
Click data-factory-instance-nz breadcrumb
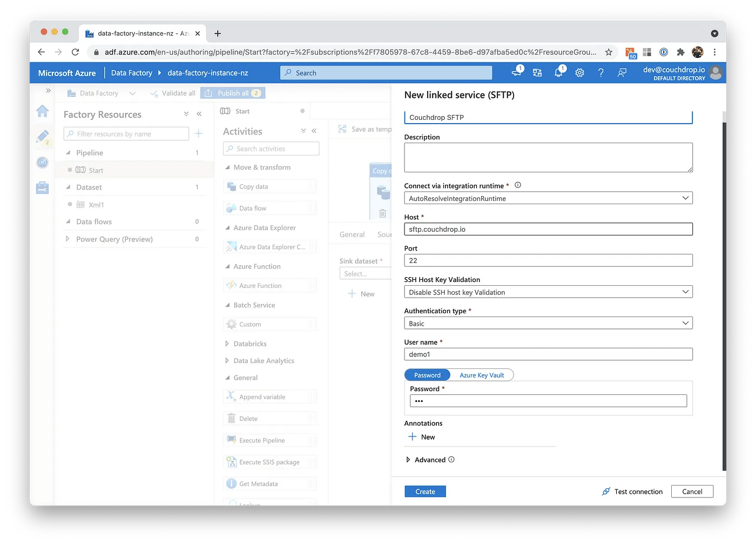click(208, 73)
